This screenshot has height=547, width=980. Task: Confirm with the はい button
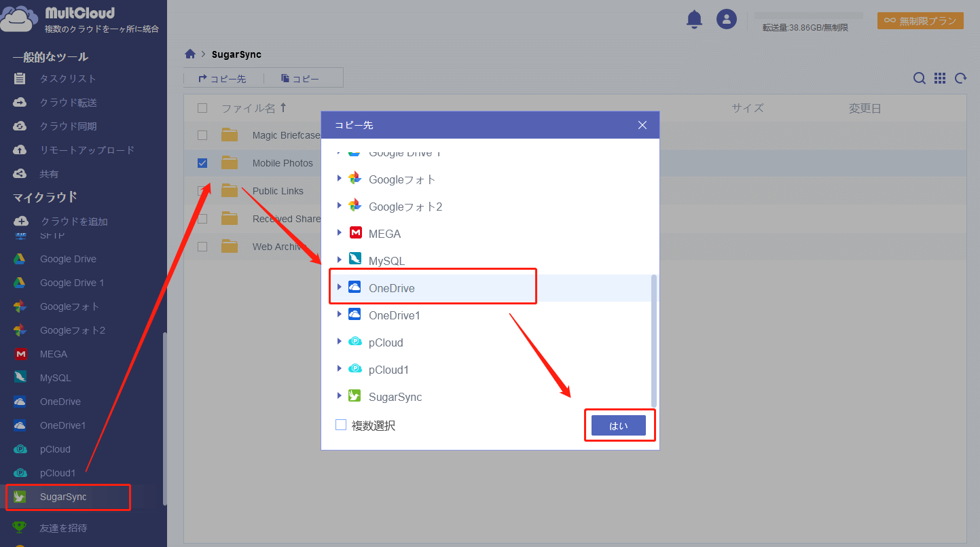click(618, 425)
